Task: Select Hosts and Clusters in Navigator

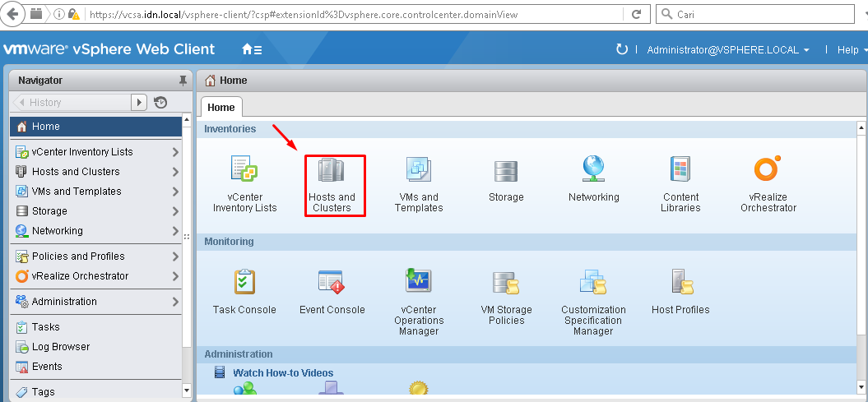Action: [x=95, y=172]
